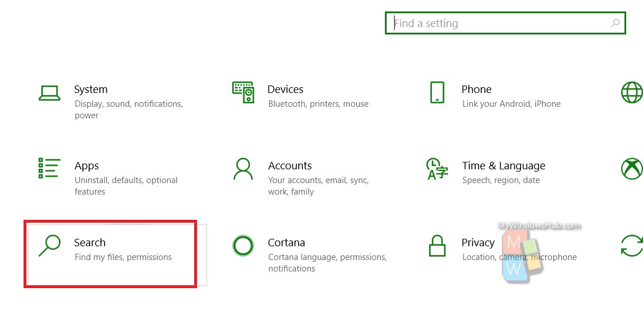Screen dimensions: 644x322
Task: Click the Privacy category title
Action: click(x=478, y=243)
